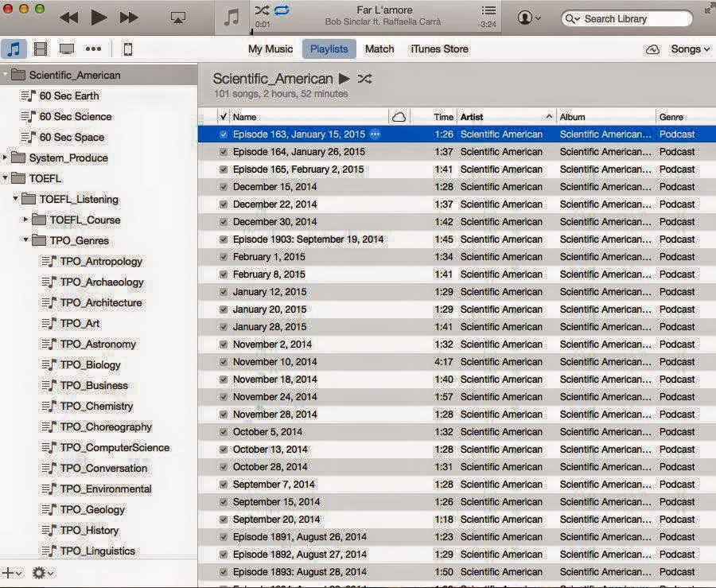This screenshot has width=716, height=588.
Task: Expand the TOEFL_Course folder
Action: tap(25, 220)
